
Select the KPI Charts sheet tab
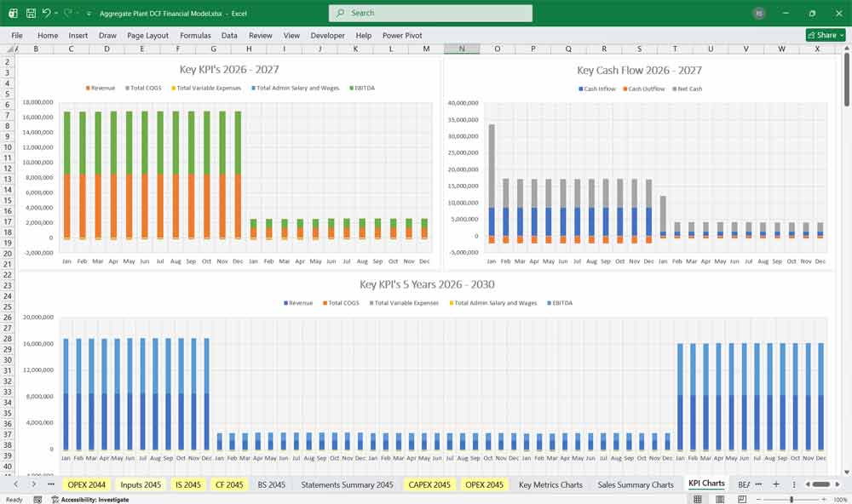click(x=706, y=484)
